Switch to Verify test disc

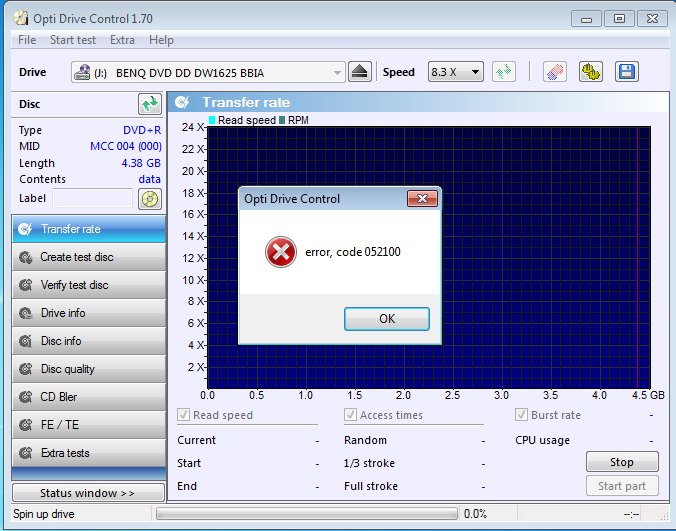[89, 285]
